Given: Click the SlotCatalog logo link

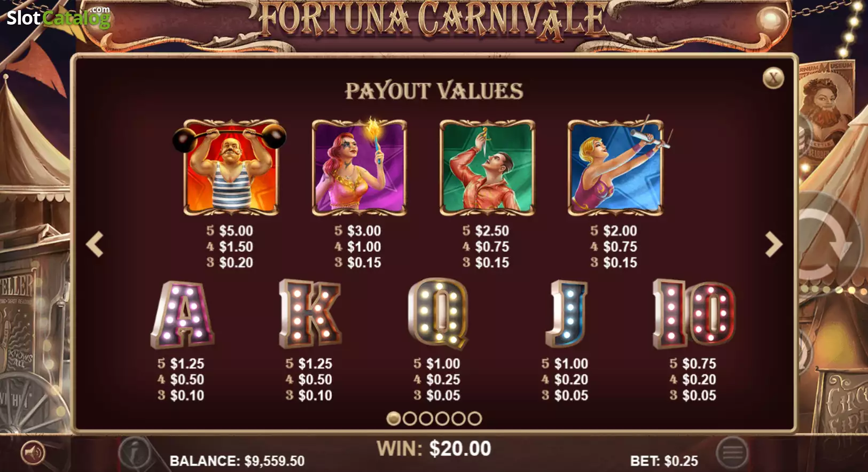Looking at the screenshot, I should coord(59,17).
